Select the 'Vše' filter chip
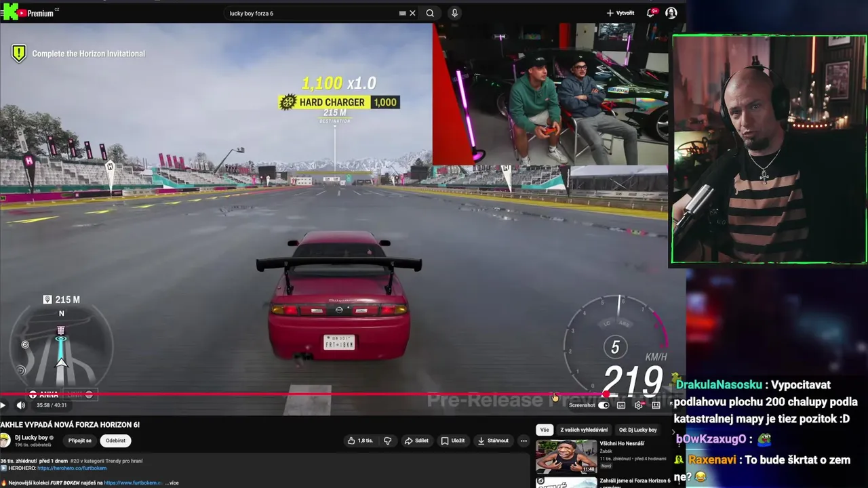868x488 pixels. pos(545,430)
